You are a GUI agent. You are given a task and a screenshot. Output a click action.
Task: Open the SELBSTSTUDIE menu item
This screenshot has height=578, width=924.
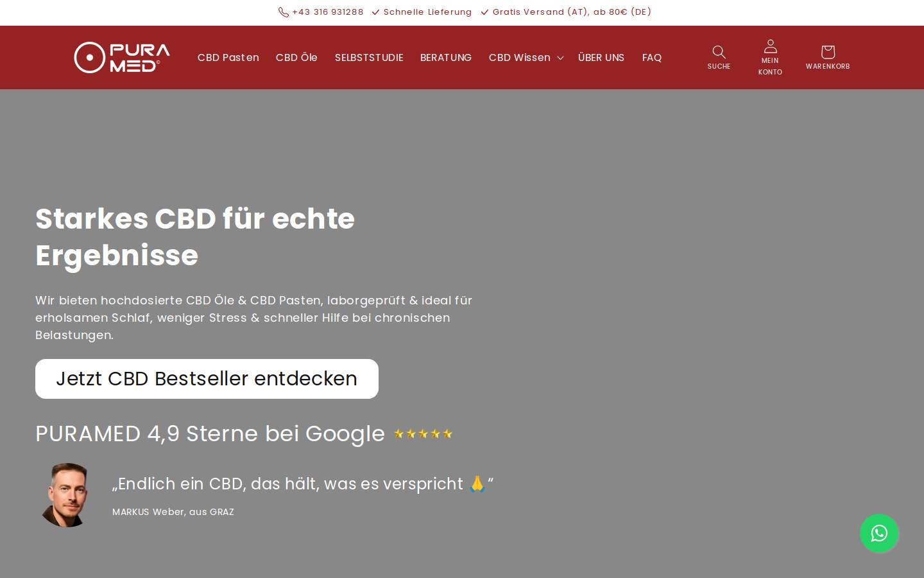(x=369, y=58)
